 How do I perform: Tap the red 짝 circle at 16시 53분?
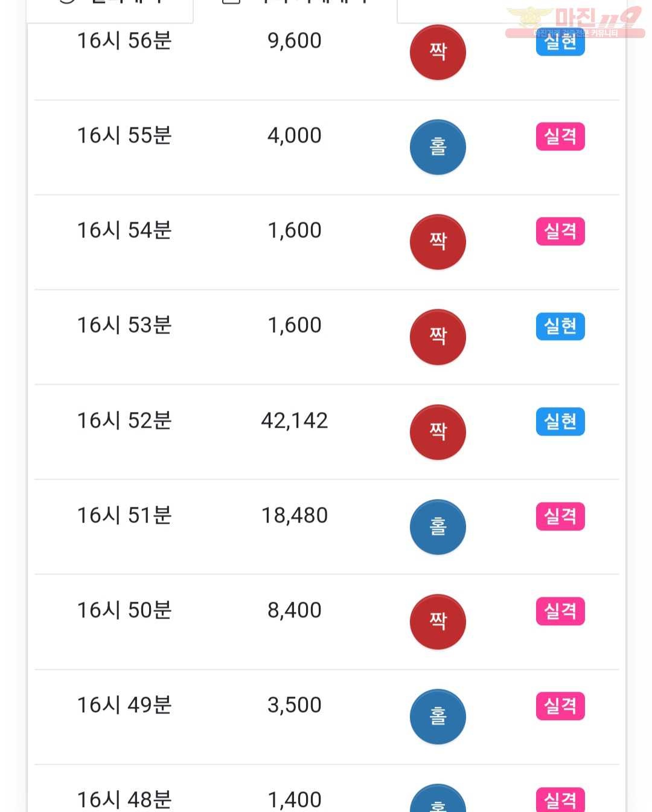[x=438, y=337]
